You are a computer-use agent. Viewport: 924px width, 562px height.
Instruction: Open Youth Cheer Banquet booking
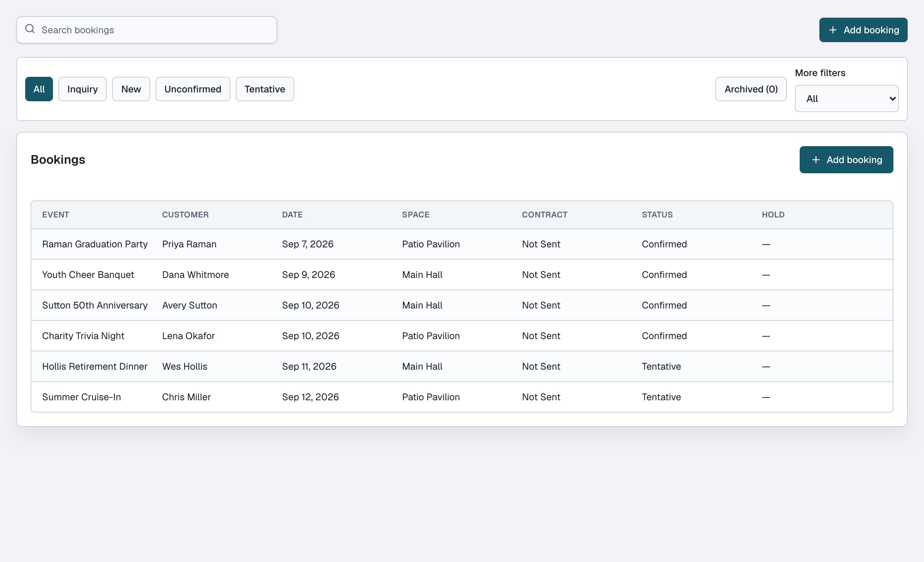tap(88, 275)
